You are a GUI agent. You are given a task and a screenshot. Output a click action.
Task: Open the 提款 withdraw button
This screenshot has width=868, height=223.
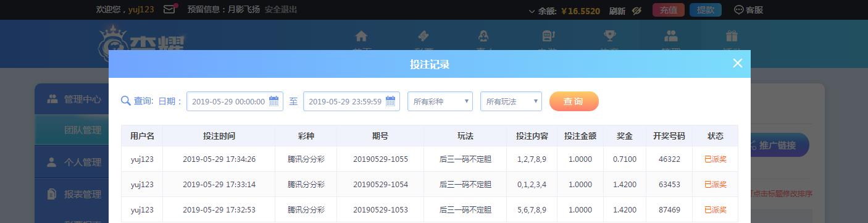[x=705, y=10]
